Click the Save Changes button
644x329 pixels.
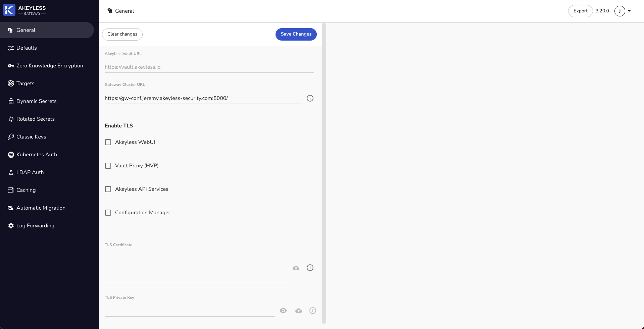coord(296,34)
